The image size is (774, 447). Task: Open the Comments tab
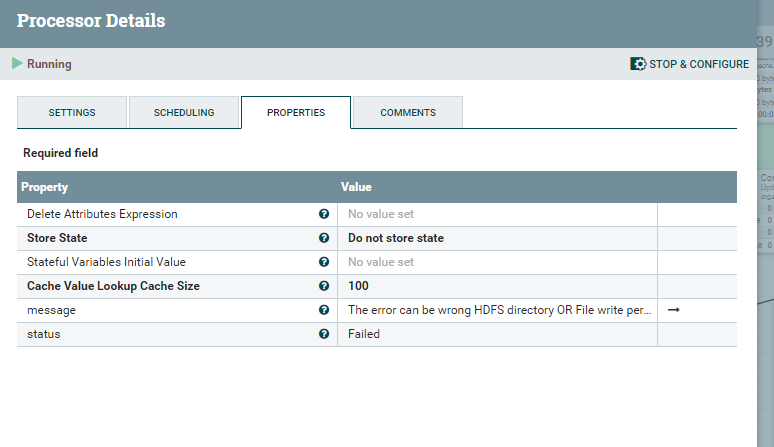(408, 113)
